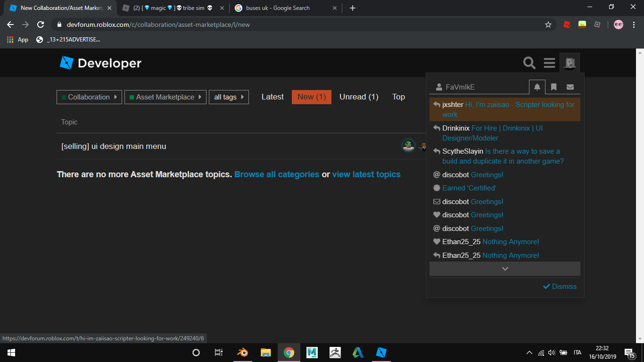Open Chrome's three-dot menu

tap(634, 25)
